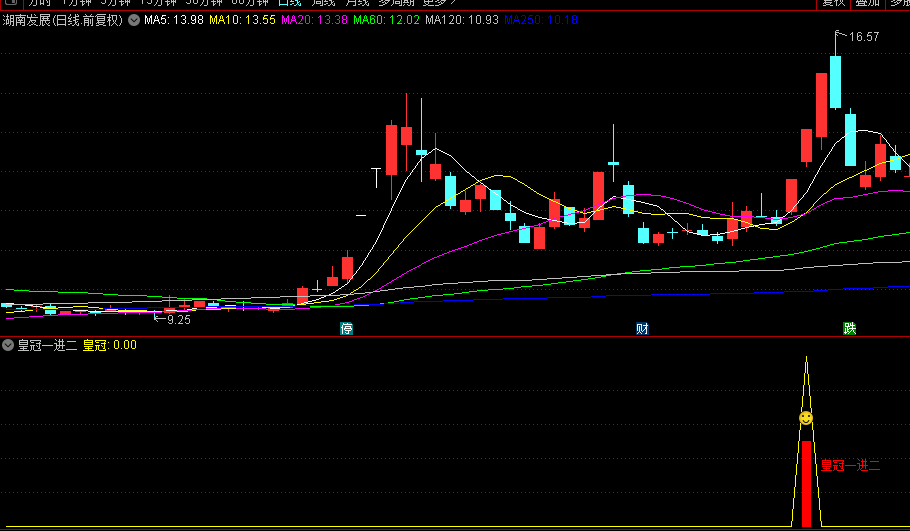Click the yellow 皇冠: 0.00 value
The width and height of the screenshot is (910, 531).
click(x=110, y=345)
